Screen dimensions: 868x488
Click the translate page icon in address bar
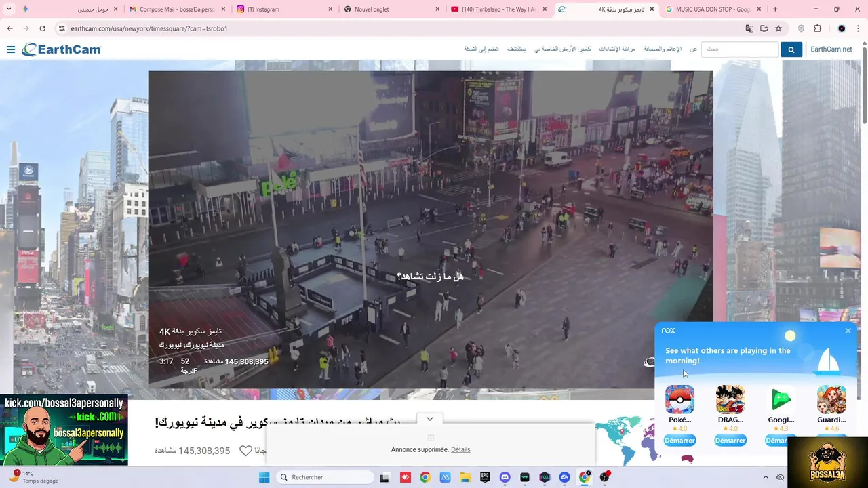(749, 28)
